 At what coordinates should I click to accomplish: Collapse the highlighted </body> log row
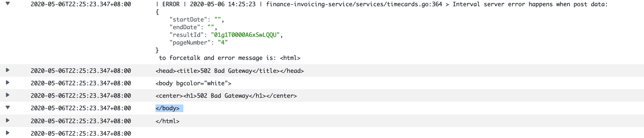click(8, 108)
